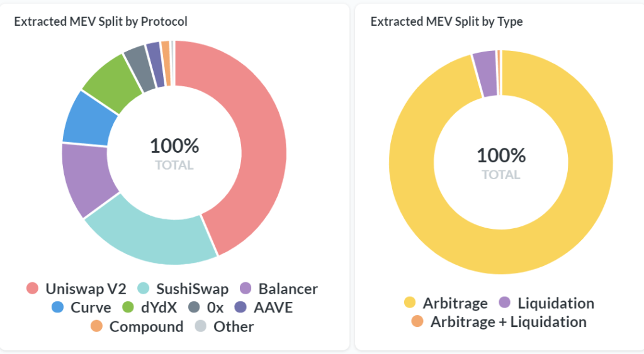Toggle the Arbitrage + Liquidation legend entry
Viewport: 644px width, 354px height.
point(508,323)
